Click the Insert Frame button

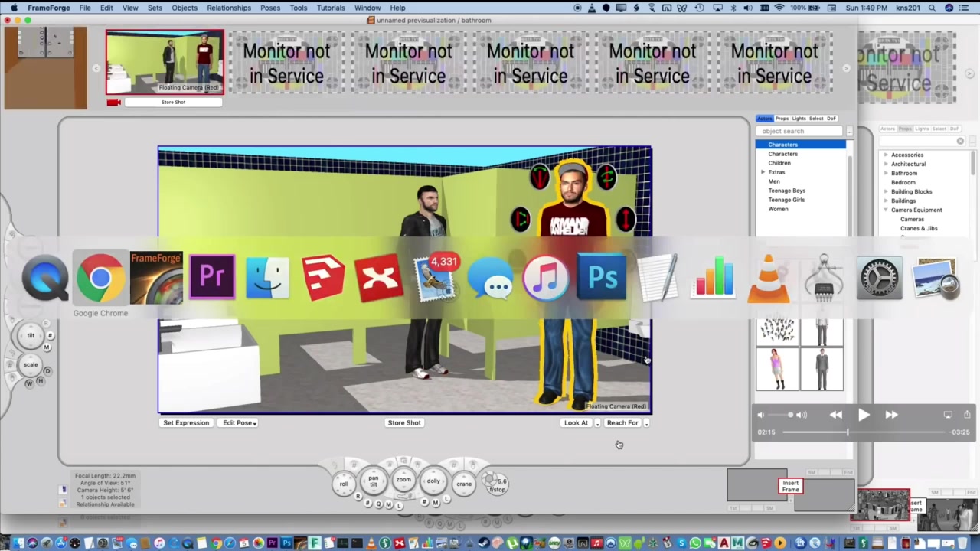click(x=790, y=486)
